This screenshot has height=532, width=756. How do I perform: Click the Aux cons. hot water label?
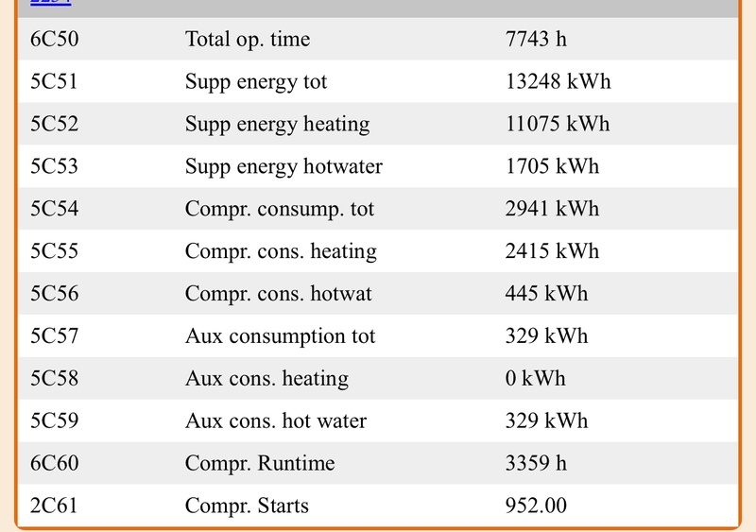tap(276, 421)
